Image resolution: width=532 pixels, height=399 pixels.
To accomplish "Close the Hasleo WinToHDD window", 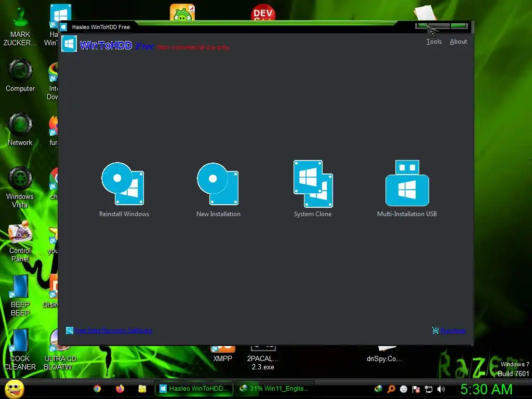I will tap(459, 26).
